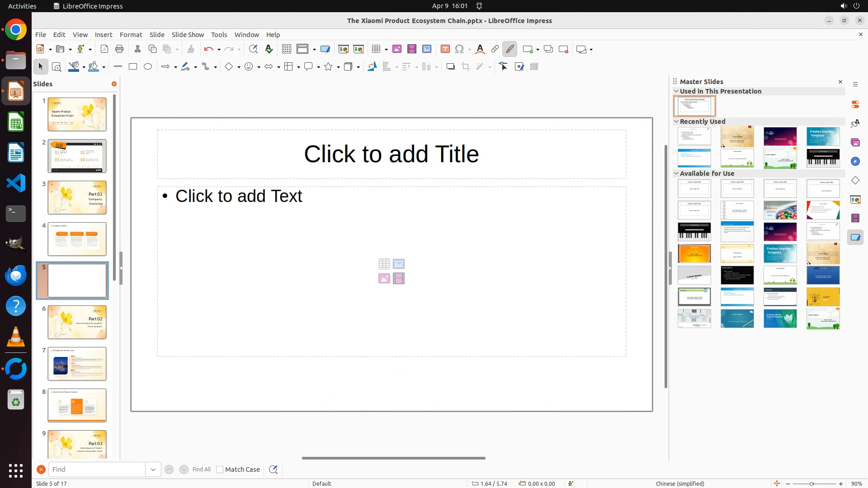Select slide 7 thumbnail in the Slides panel

[x=77, y=364]
